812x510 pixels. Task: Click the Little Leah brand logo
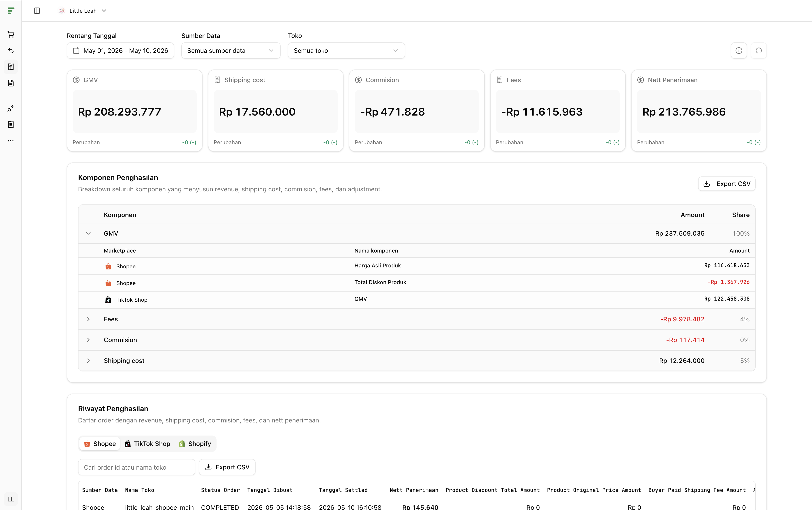click(x=61, y=11)
